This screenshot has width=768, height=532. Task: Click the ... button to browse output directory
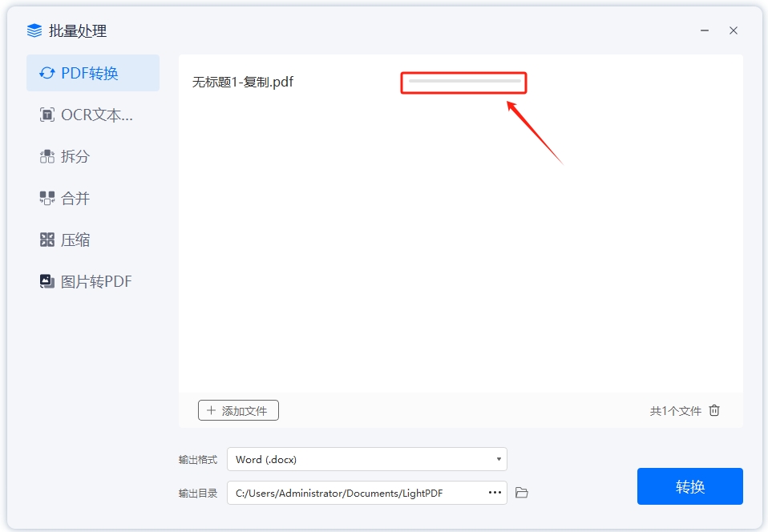coord(495,494)
